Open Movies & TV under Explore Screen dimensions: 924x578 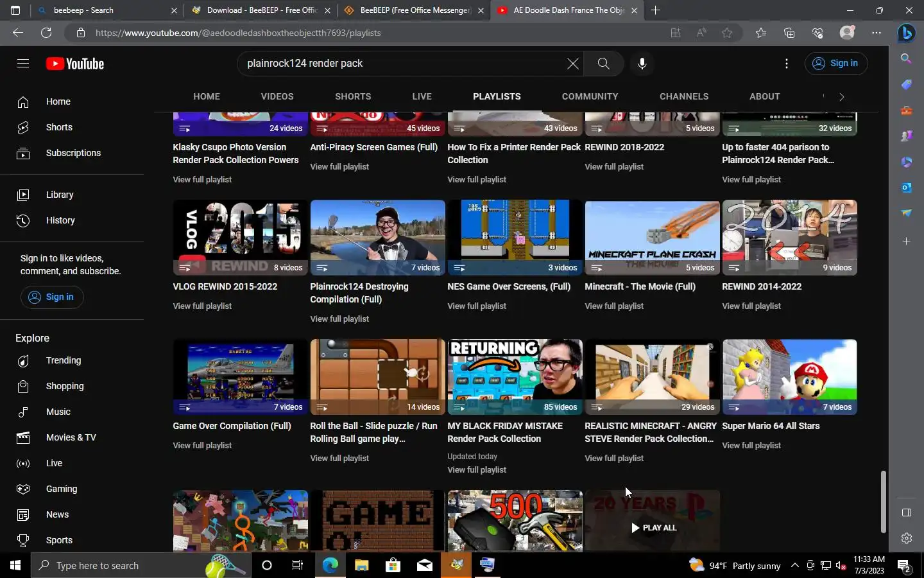coord(72,437)
